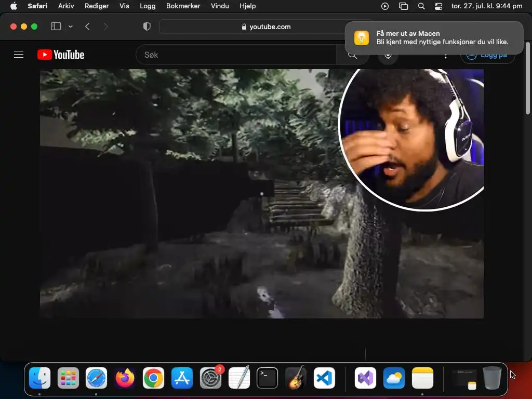Open Safari from the dock
532x399 pixels.
tap(96, 378)
